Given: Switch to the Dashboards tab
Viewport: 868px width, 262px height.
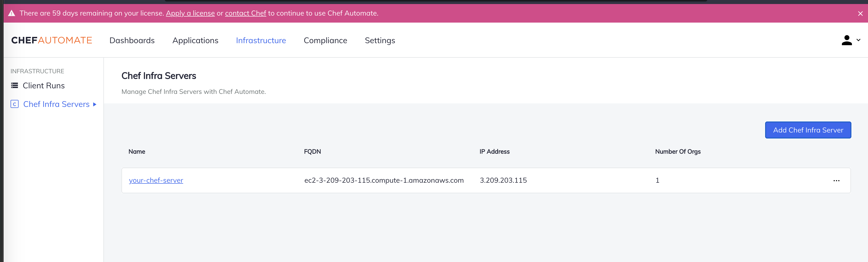Looking at the screenshot, I should (132, 40).
